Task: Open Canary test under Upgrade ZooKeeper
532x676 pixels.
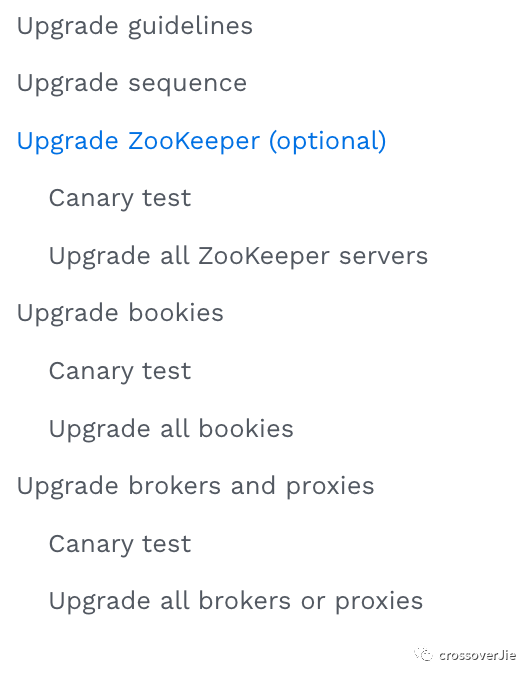Action: (120, 199)
